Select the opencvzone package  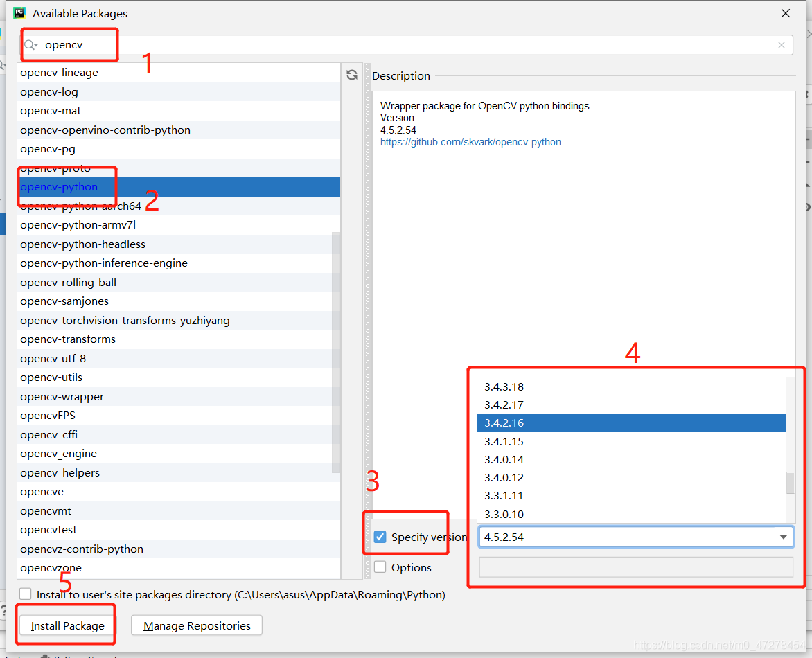pos(179,568)
